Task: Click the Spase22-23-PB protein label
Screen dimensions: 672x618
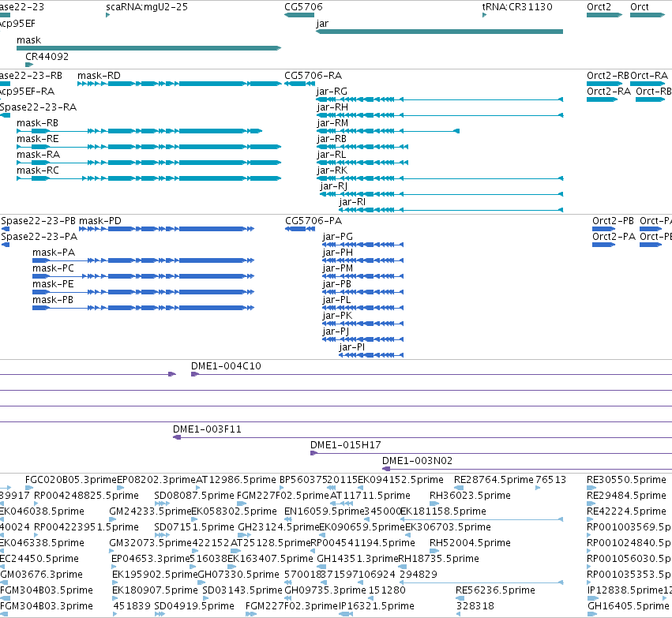Action: click(x=39, y=221)
